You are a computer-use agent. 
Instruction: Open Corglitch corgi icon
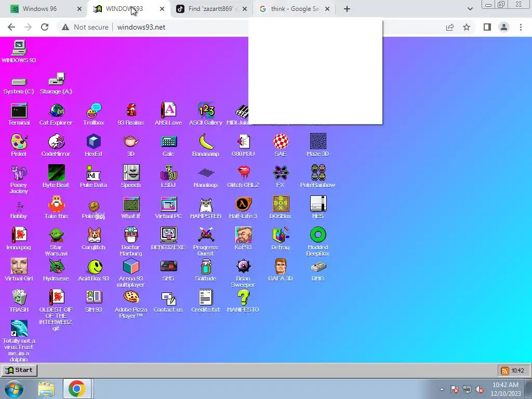tap(94, 239)
